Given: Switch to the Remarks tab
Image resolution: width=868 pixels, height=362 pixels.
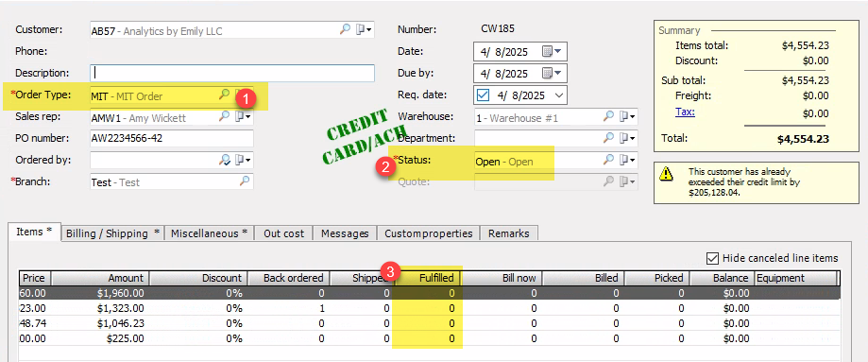Looking at the screenshot, I should coord(509,233).
